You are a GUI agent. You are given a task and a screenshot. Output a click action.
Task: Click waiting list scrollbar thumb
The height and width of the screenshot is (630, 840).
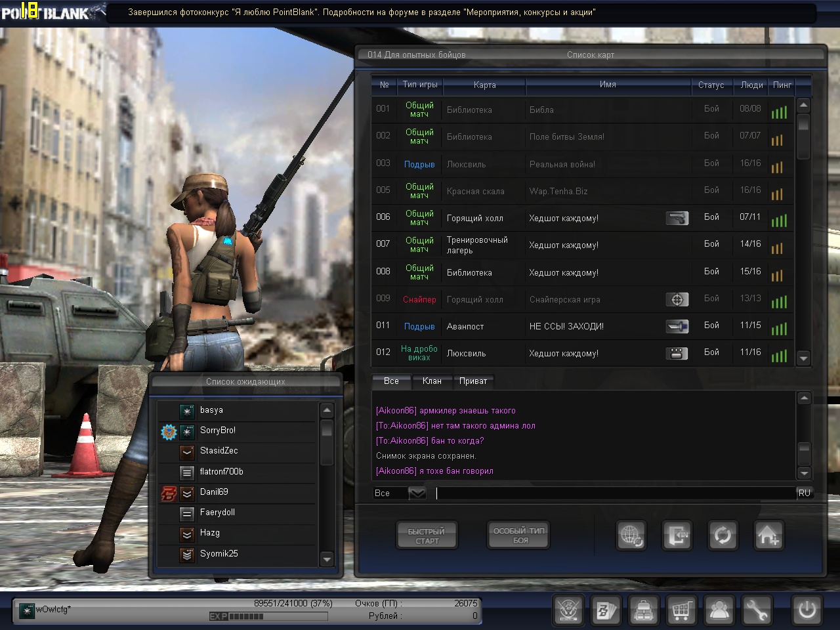tap(327, 442)
